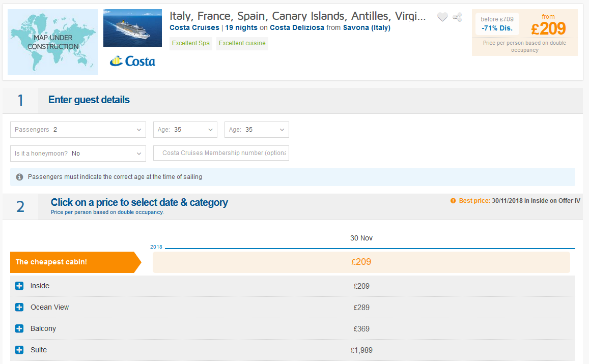
Task: Click the share icon
Action: 457,17
